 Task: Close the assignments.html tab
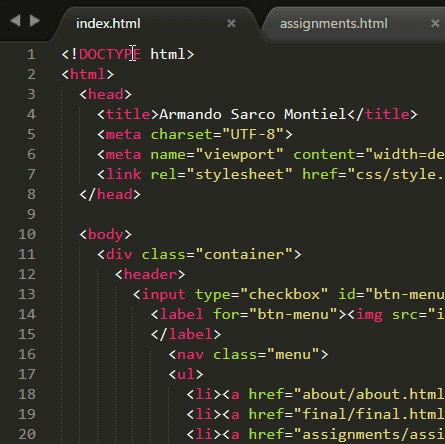pyautogui.click(x=435, y=24)
